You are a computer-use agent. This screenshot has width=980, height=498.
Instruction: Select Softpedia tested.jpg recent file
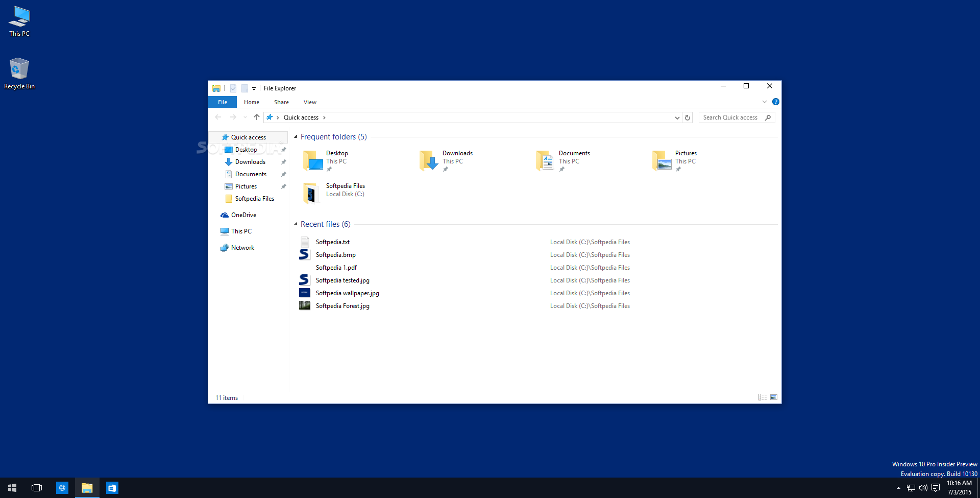[x=342, y=280]
